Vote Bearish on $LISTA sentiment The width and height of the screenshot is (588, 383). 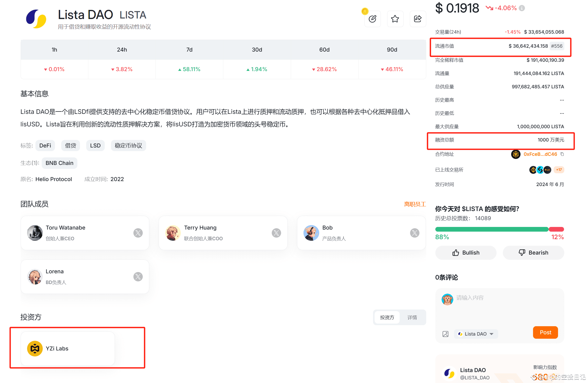click(533, 252)
